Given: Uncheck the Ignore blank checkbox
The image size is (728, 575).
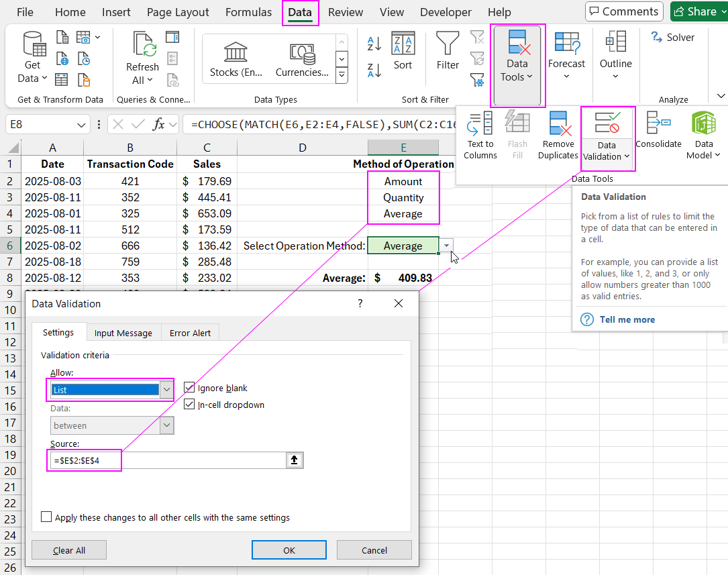Looking at the screenshot, I should [x=189, y=388].
